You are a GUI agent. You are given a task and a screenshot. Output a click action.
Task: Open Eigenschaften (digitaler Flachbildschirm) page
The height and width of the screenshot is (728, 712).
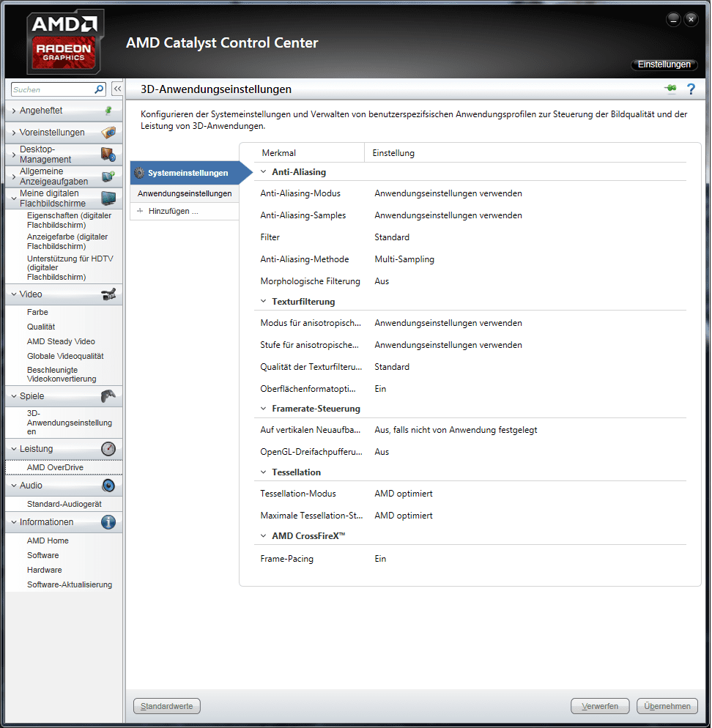(x=69, y=220)
